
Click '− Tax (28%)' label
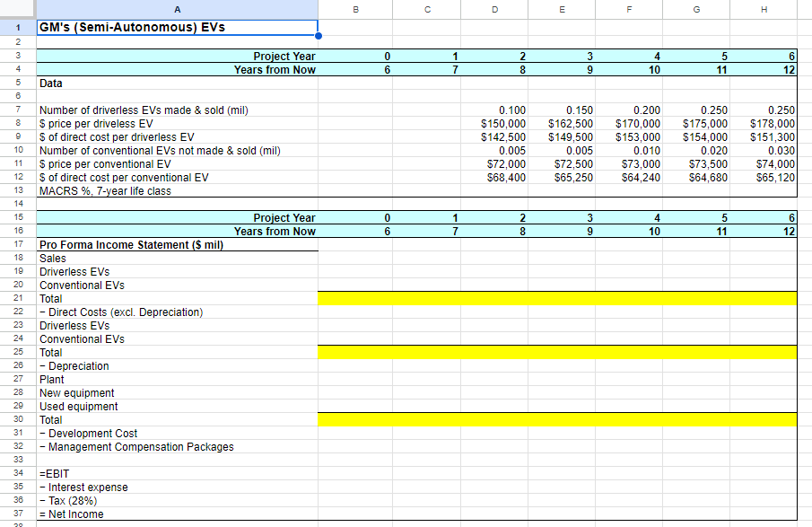(x=68, y=501)
